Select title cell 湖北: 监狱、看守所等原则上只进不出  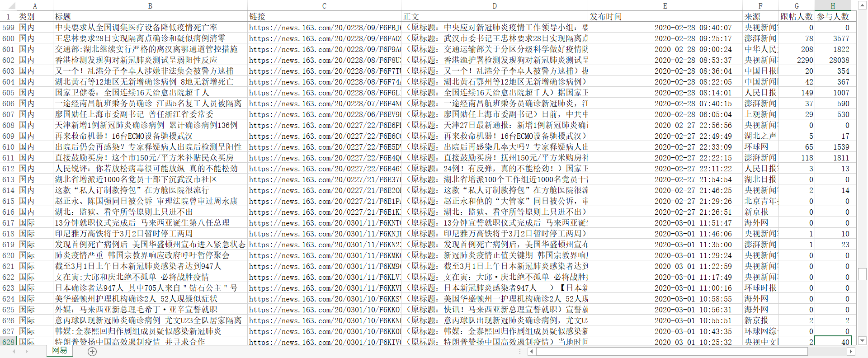(150, 212)
